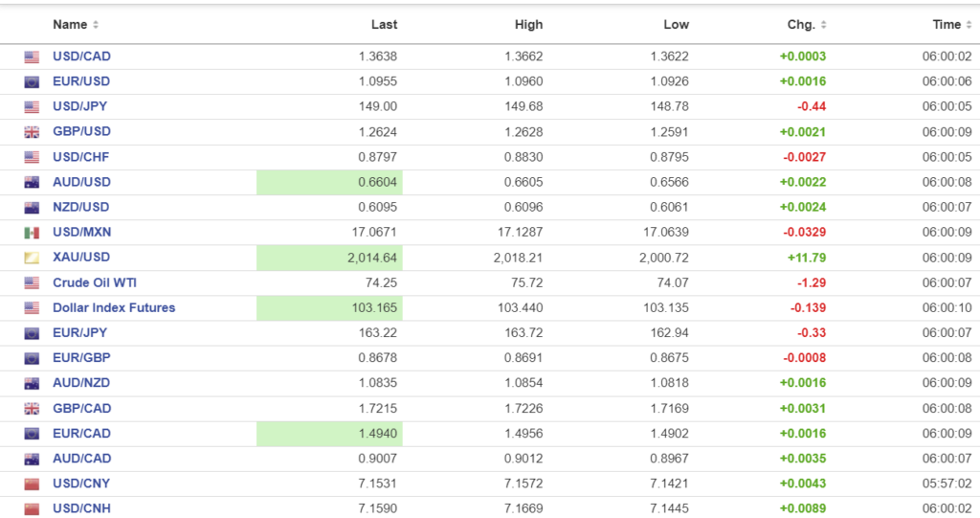Click the Mexico flag icon beside USD/MXN
The width and height of the screenshot is (980, 518).
[x=32, y=233]
